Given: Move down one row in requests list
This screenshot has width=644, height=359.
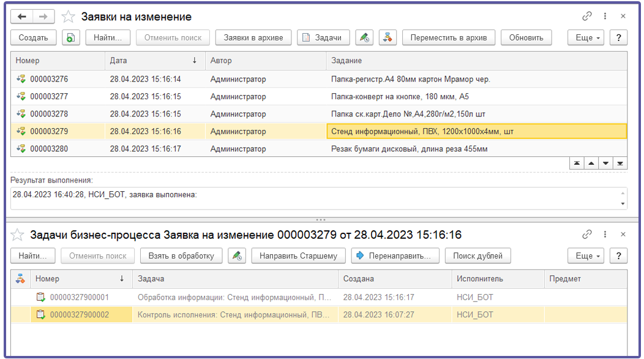Looking at the screenshot, I should pyautogui.click(x=605, y=163).
